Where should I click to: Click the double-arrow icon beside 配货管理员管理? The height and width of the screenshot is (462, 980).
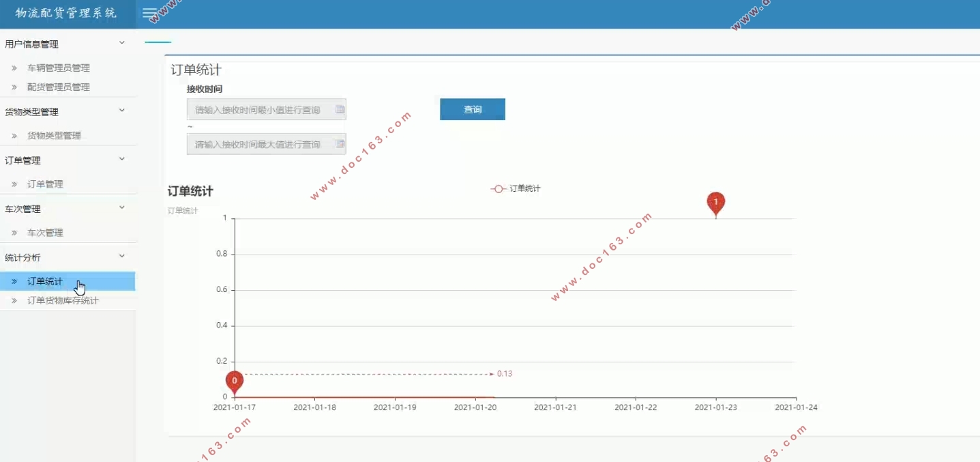pyautogui.click(x=14, y=87)
